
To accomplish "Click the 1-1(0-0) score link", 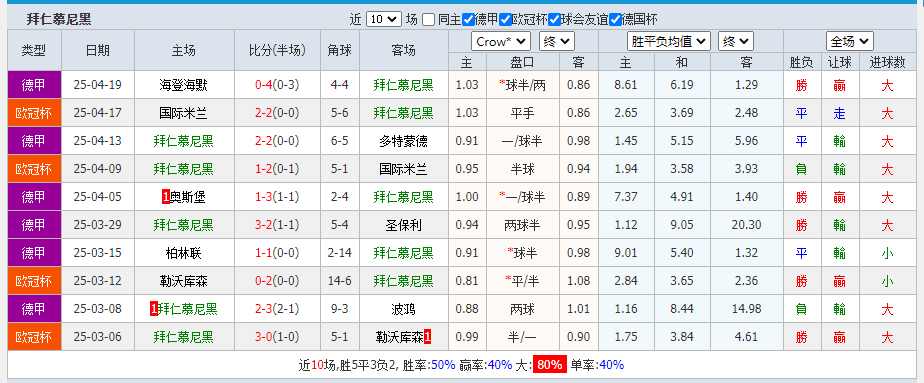I will (x=277, y=253).
